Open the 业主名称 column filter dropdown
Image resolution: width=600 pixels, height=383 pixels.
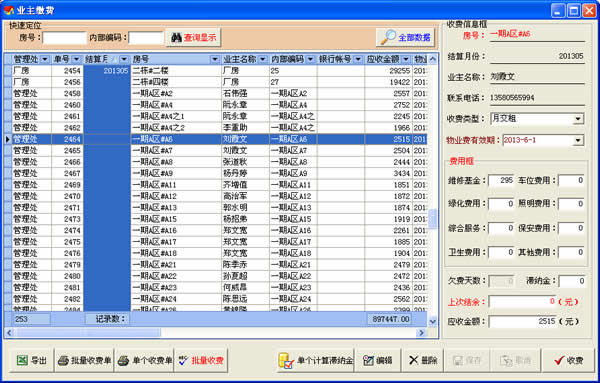(262, 59)
